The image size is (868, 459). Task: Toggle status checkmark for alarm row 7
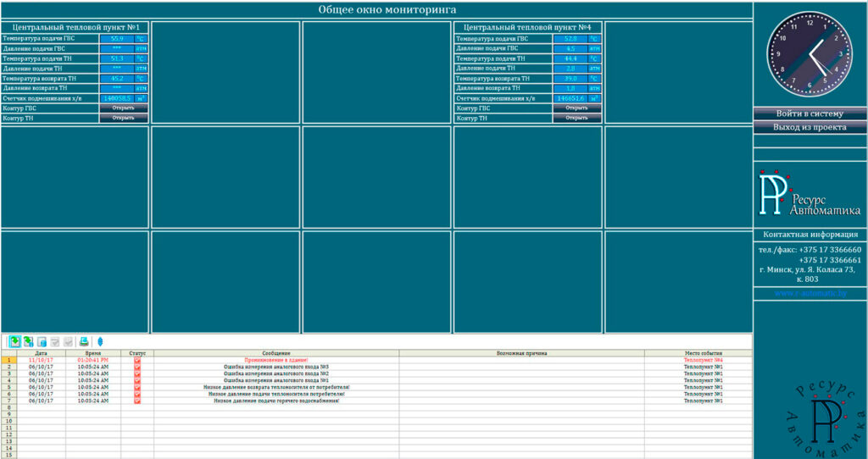(x=137, y=401)
